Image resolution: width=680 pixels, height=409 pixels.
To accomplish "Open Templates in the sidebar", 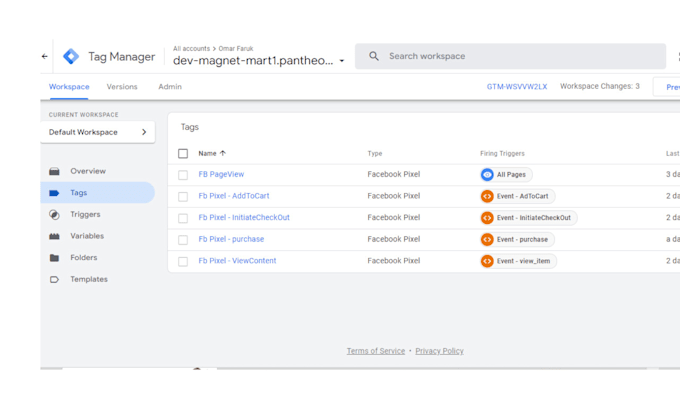I will tap(89, 280).
